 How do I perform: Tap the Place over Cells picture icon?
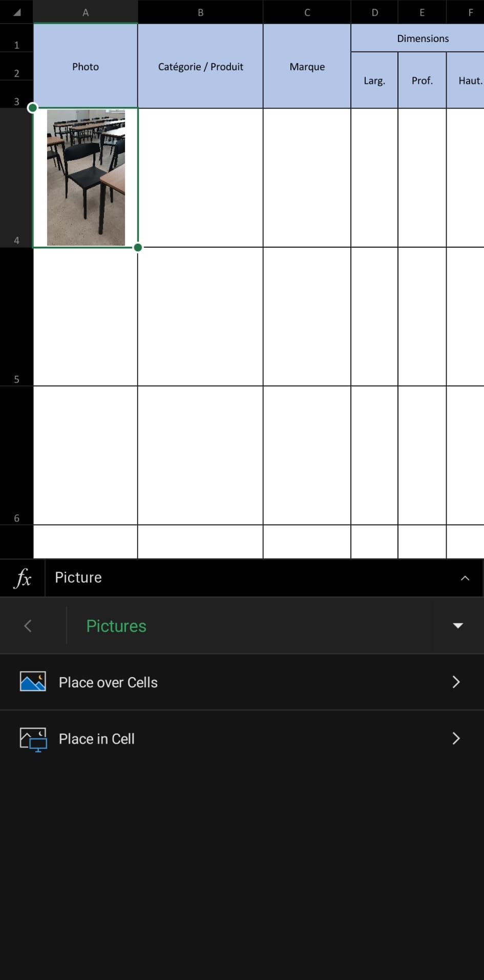(x=33, y=682)
